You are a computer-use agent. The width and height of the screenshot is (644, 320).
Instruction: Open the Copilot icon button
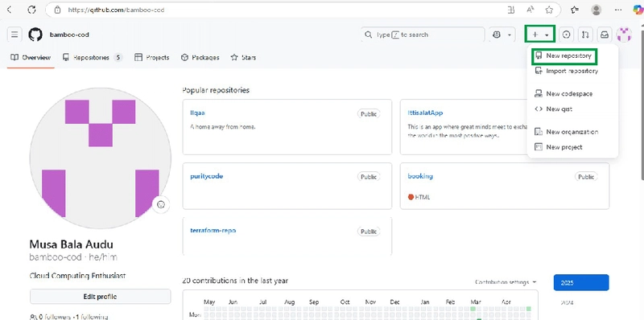coord(497,35)
